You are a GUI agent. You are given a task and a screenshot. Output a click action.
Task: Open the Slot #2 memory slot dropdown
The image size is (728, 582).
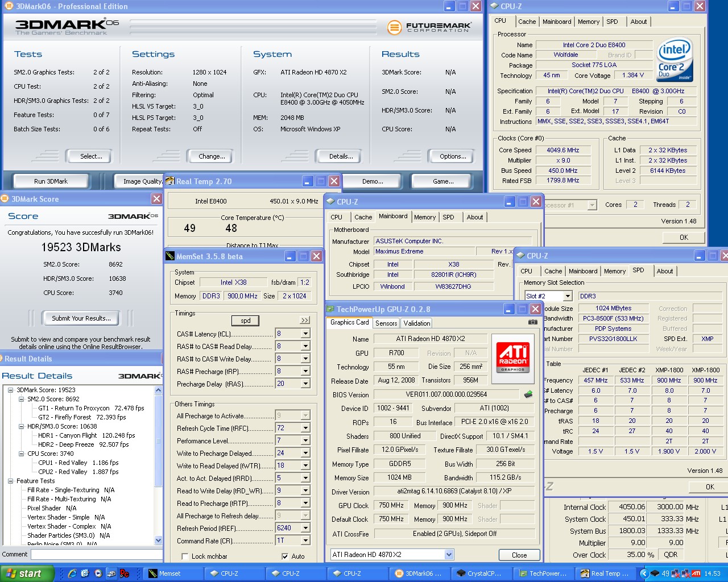coord(568,296)
